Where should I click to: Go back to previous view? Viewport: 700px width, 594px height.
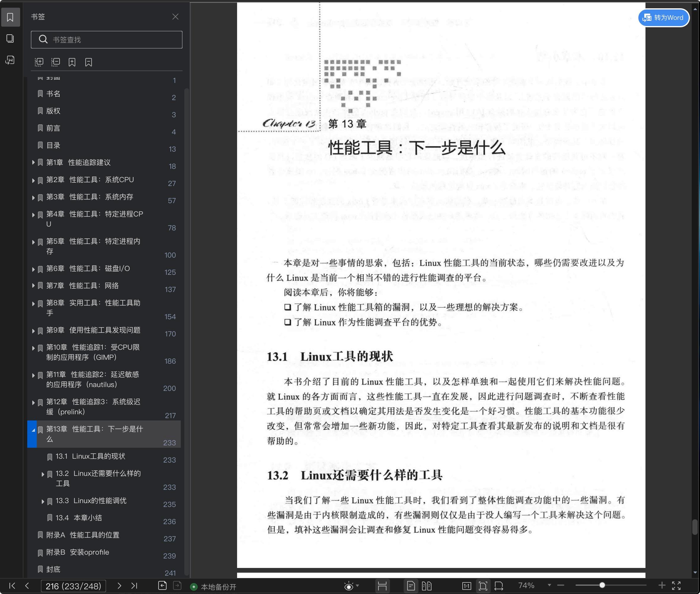tap(162, 586)
